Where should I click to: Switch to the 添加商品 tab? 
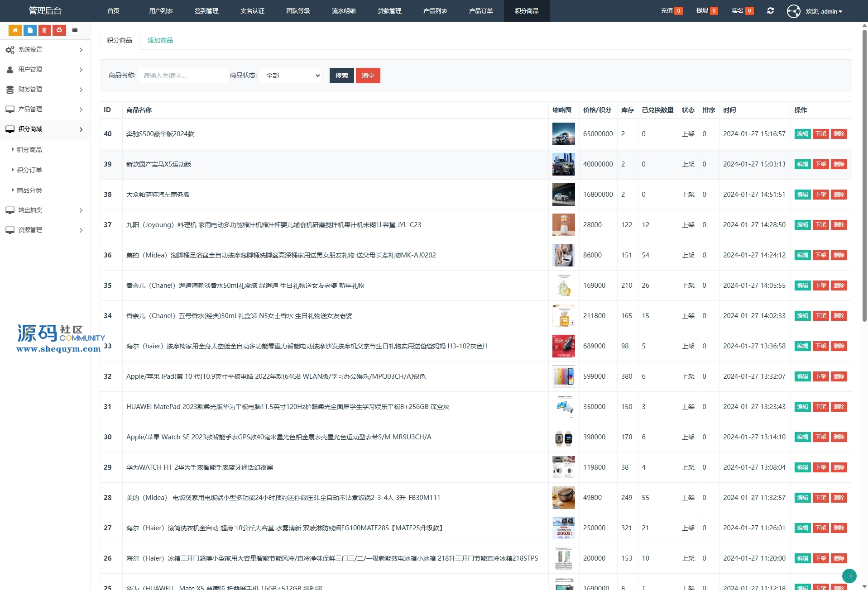160,40
